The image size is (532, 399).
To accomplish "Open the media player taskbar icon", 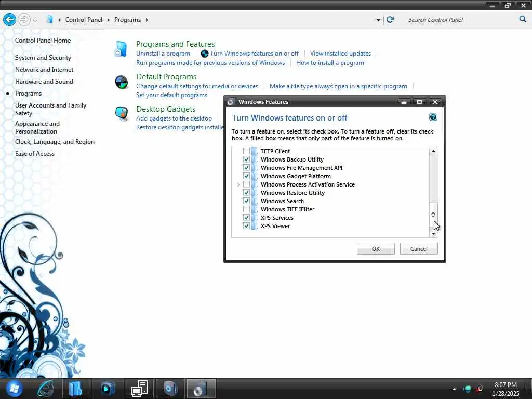I will tap(108, 389).
